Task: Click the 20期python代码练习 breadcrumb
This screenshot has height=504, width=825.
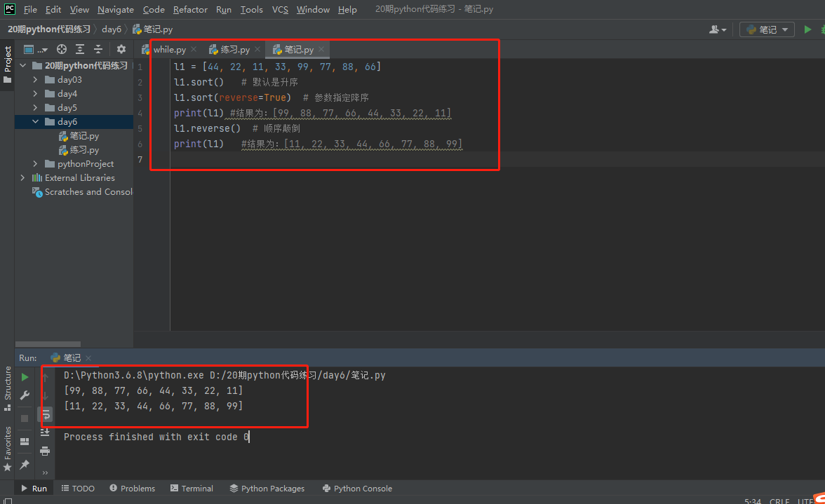Action: tap(49, 29)
